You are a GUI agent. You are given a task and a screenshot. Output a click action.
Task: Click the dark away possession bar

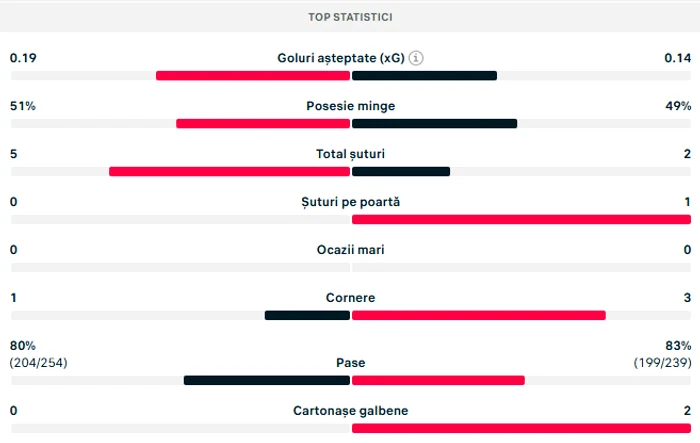[x=434, y=124]
